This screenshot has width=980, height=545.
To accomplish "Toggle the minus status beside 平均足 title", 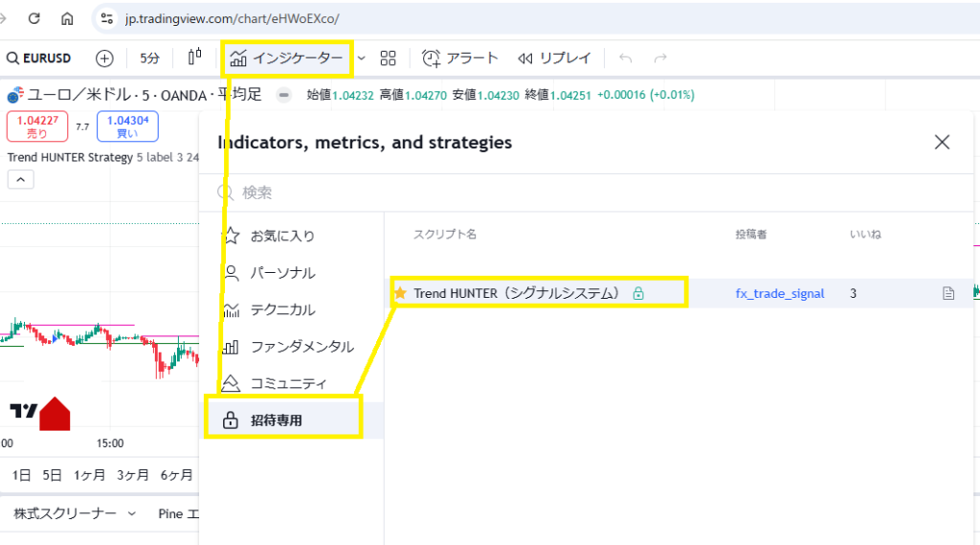I will tap(283, 95).
